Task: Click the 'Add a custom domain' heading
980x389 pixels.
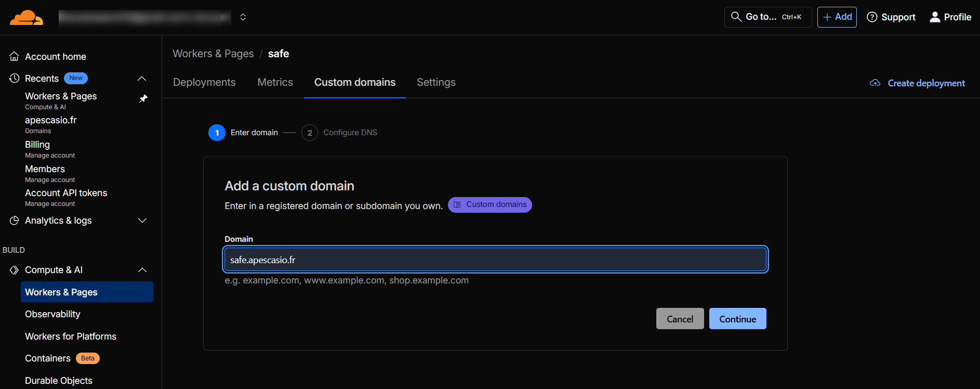Action: pyautogui.click(x=289, y=186)
